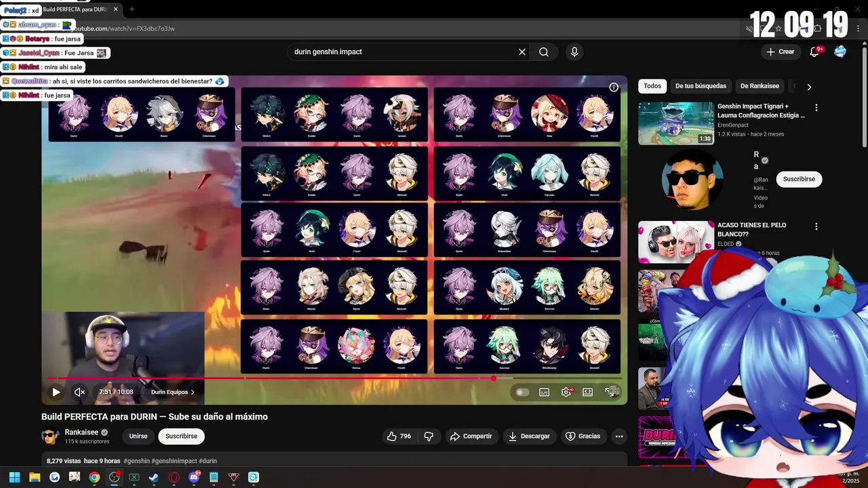Image resolution: width=868 pixels, height=488 pixels.
Task: Click the magnifier search button
Action: tap(544, 52)
